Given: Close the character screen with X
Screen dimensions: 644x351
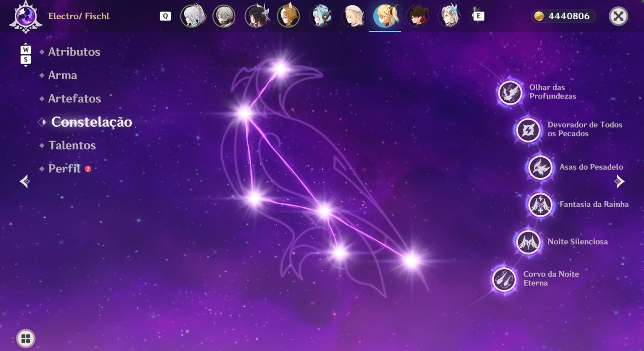Looking at the screenshot, I should (x=619, y=17).
